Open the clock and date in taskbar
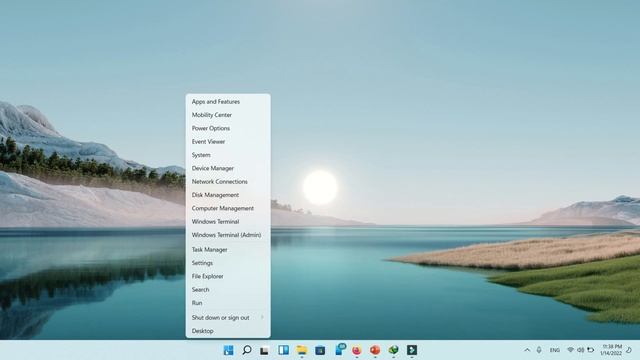The height and width of the screenshot is (360, 640). (611, 350)
